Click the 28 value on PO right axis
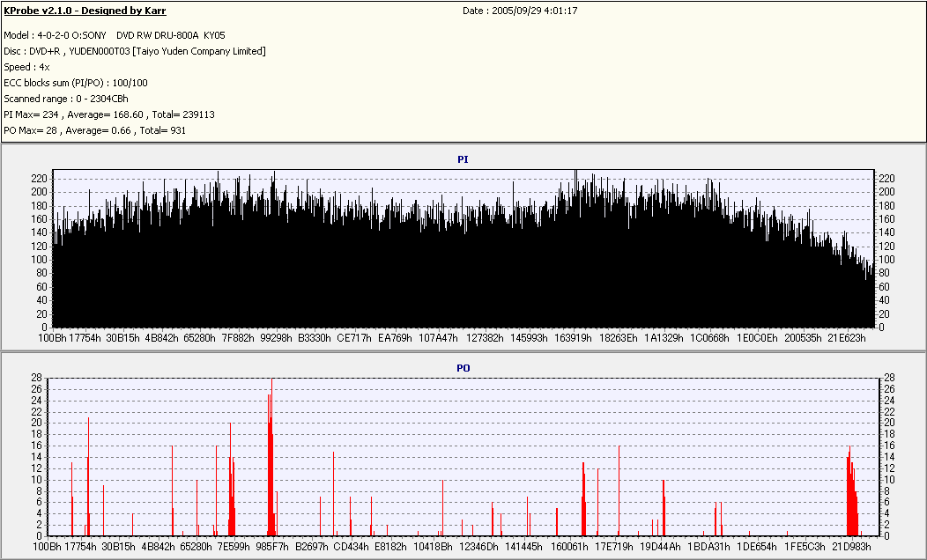Image resolution: width=927 pixels, height=560 pixels. [x=889, y=378]
